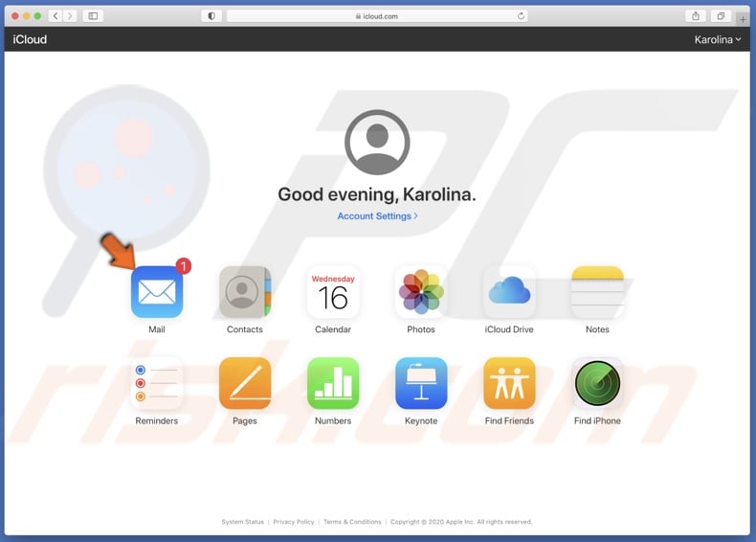Open the Privacy Policy footer link
The image size is (756, 542).
pos(294,522)
